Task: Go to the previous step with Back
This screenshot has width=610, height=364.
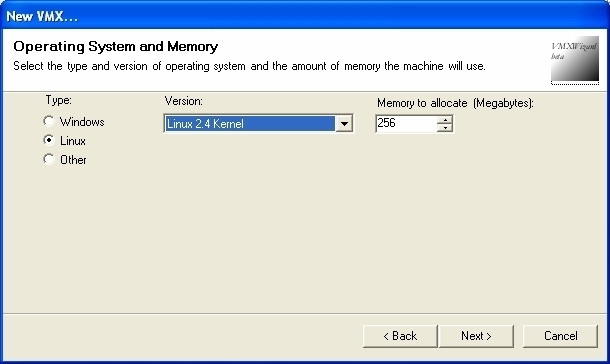Action: (400, 336)
